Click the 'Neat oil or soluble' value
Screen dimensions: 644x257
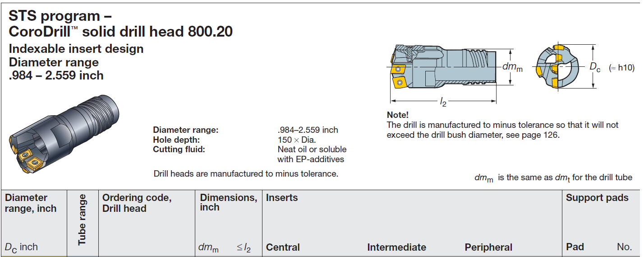(x=312, y=149)
